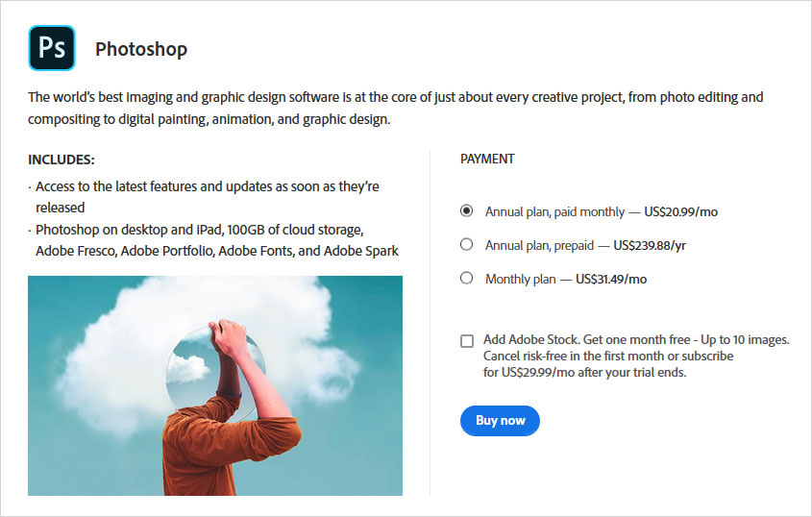Click the Photoshop title heading
Screen dimensions: 812x517
point(141,49)
